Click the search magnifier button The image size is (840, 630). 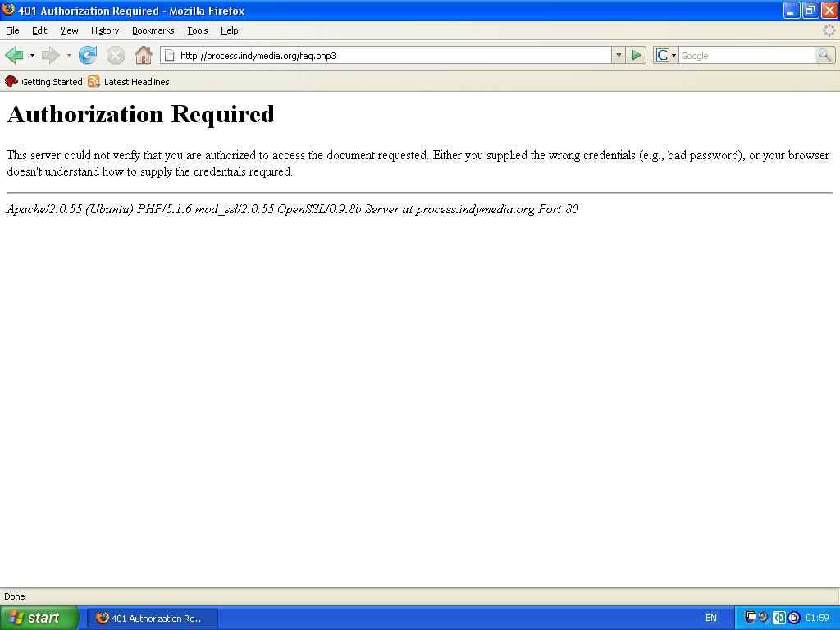[x=824, y=55]
